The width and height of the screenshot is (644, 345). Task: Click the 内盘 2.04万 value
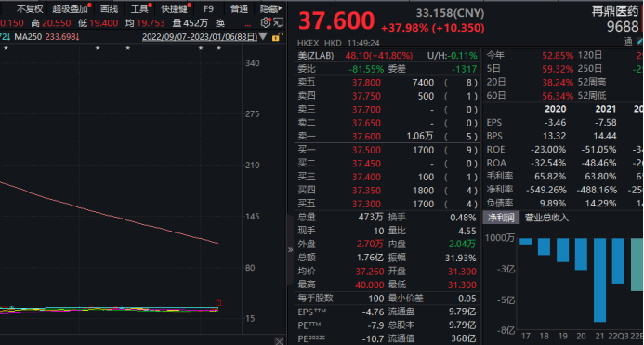click(x=462, y=245)
